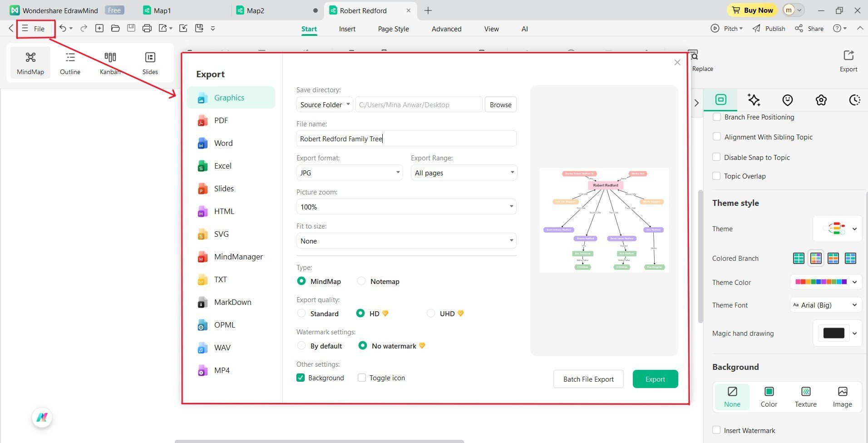Click the undo arrow icon
The height and width of the screenshot is (443, 868).
pos(63,28)
